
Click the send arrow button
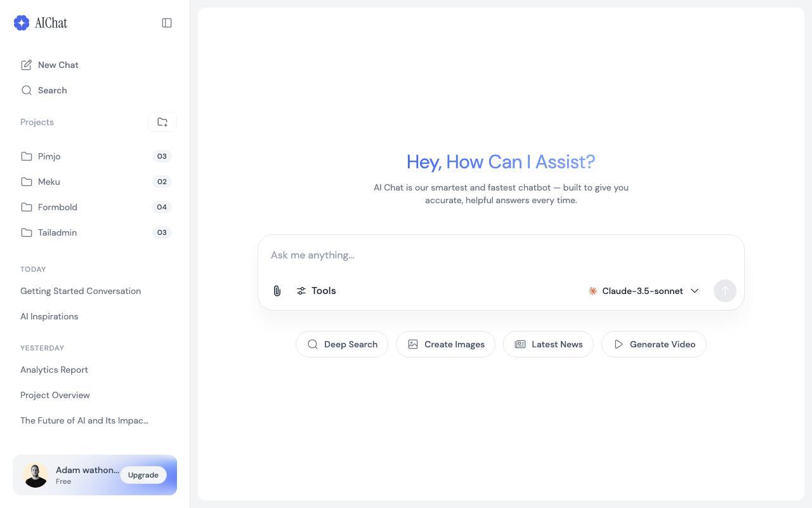725,291
